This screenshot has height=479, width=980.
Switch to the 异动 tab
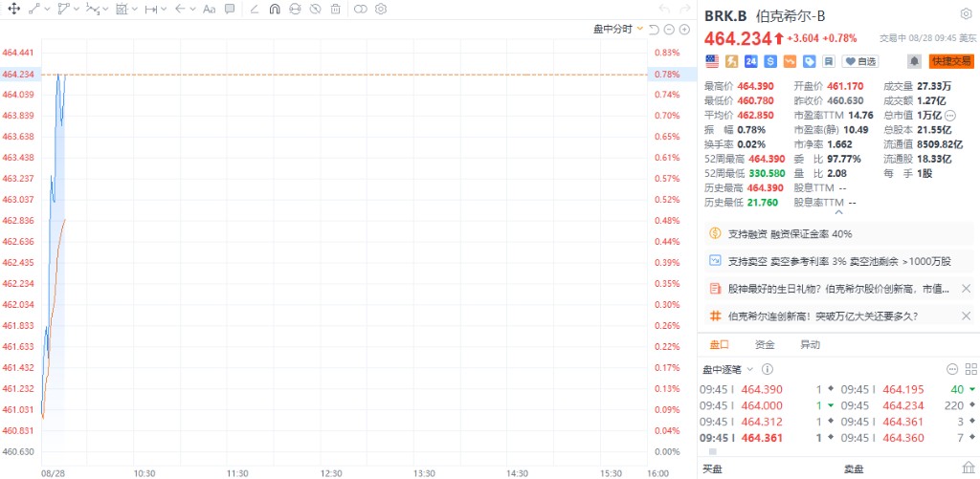[810, 344]
